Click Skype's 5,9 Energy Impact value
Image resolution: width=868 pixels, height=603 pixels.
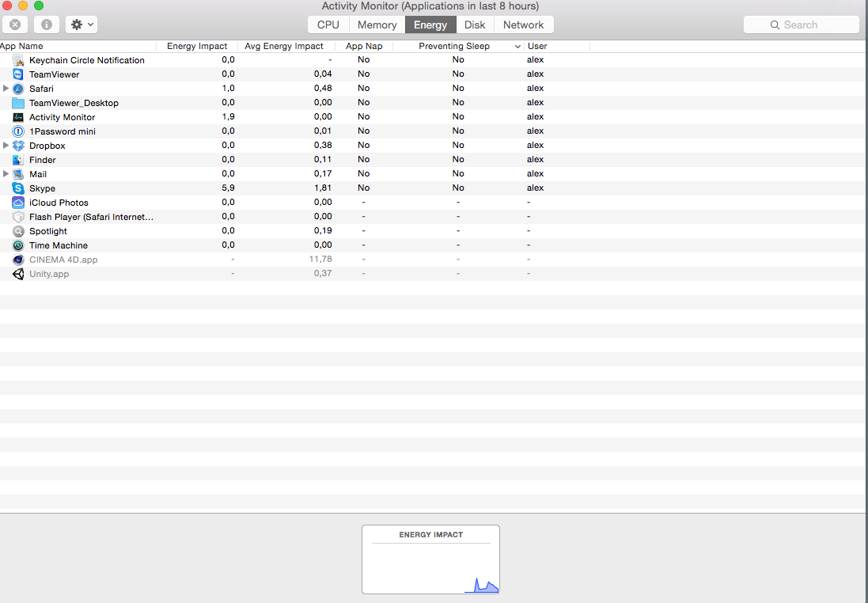[228, 188]
